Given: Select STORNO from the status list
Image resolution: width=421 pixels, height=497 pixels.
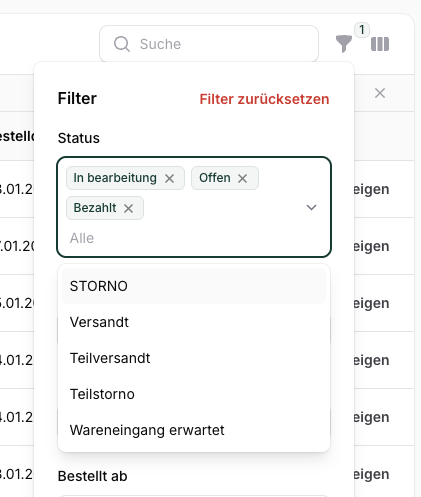Looking at the screenshot, I should coord(194,286).
